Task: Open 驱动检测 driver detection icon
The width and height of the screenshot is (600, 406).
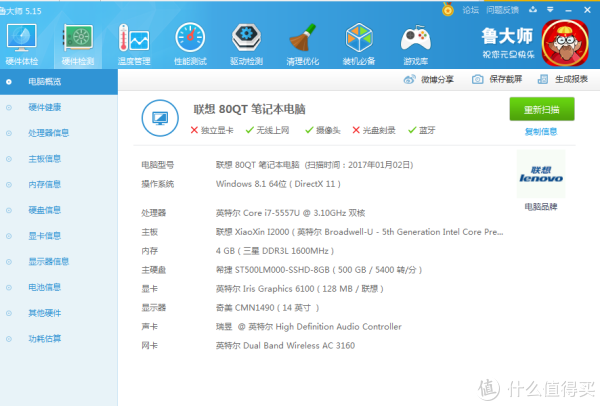Action: [246, 38]
